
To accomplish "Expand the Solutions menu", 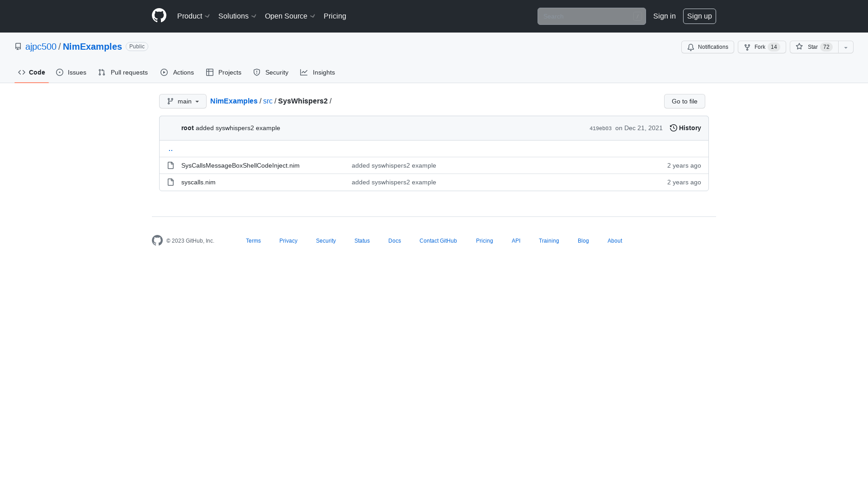I will tap(237, 16).
